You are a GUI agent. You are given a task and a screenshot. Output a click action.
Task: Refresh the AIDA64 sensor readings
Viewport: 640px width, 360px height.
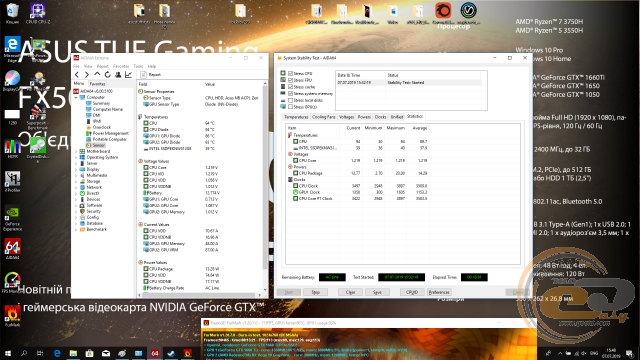click(x=107, y=75)
